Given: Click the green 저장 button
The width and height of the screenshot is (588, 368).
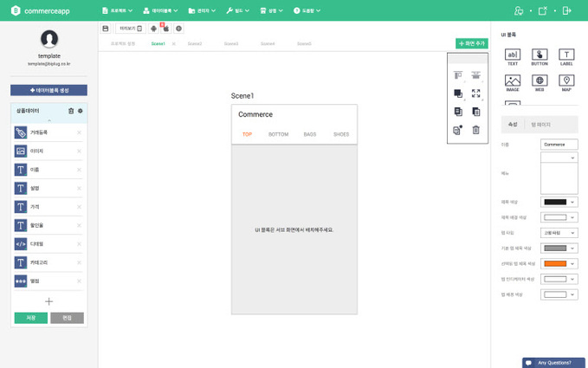Looking at the screenshot, I should (x=31, y=318).
